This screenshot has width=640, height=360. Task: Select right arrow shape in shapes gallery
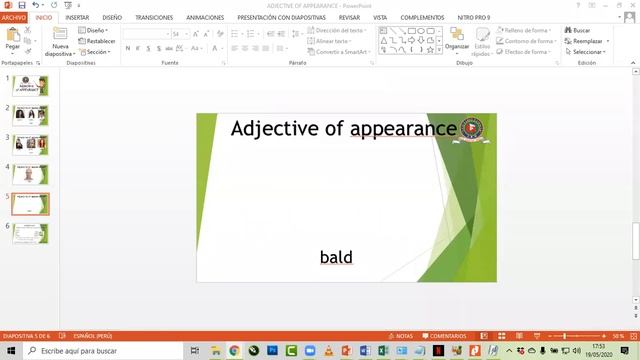tap(411, 40)
